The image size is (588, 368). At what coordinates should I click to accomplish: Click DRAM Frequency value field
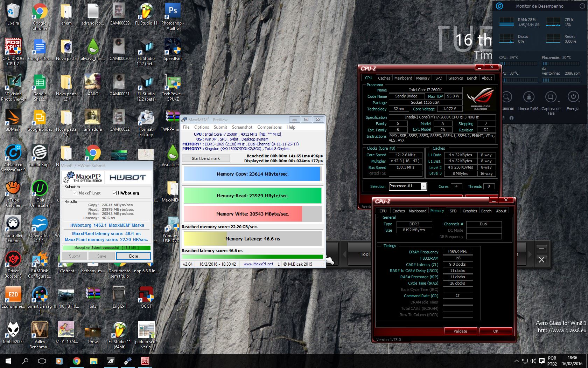(458, 252)
